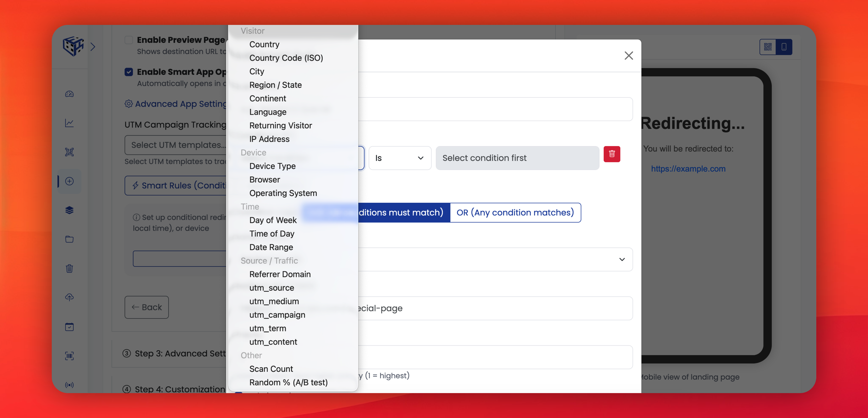Expand Step 4: Customization section

coord(174,389)
